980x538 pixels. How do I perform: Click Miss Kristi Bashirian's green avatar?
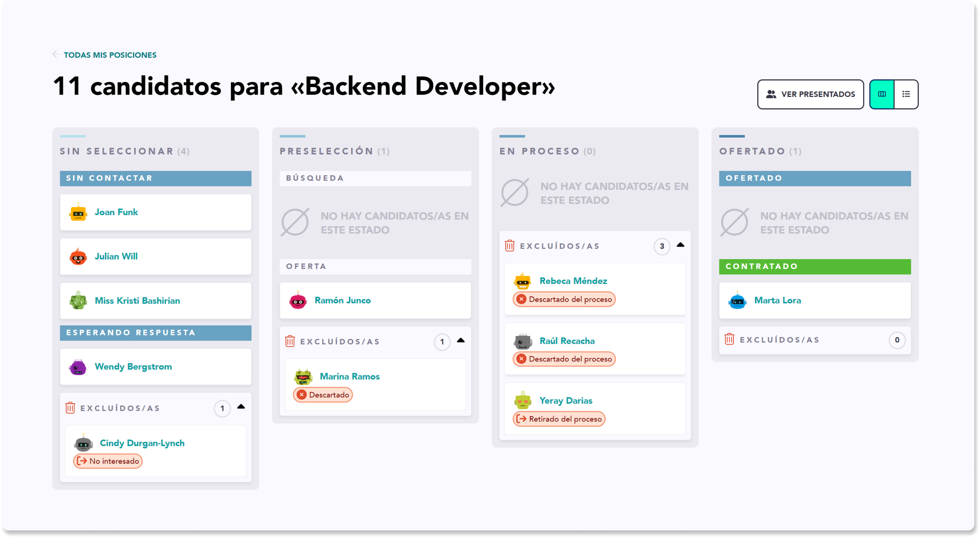coord(78,300)
